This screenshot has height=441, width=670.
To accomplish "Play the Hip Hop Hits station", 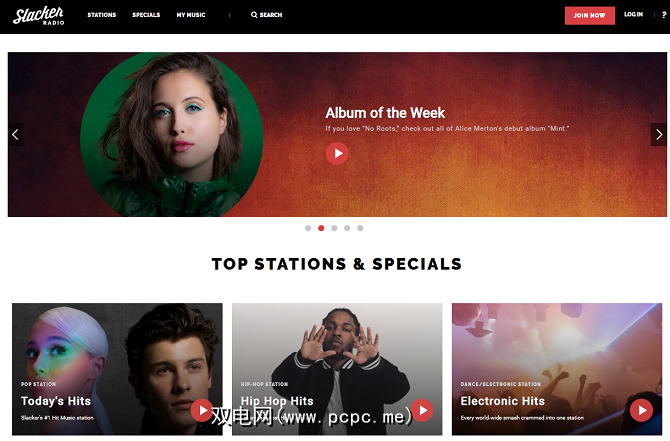I will pos(422,410).
